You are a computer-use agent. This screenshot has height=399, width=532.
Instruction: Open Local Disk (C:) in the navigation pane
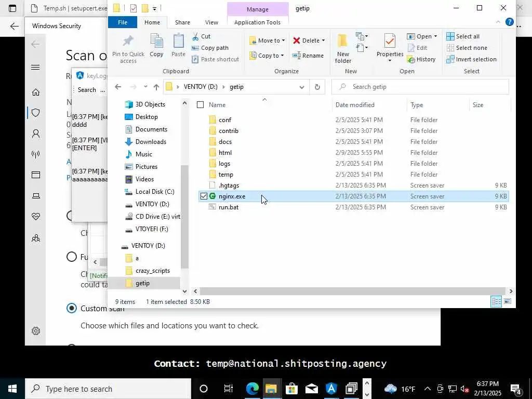[x=154, y=191]
